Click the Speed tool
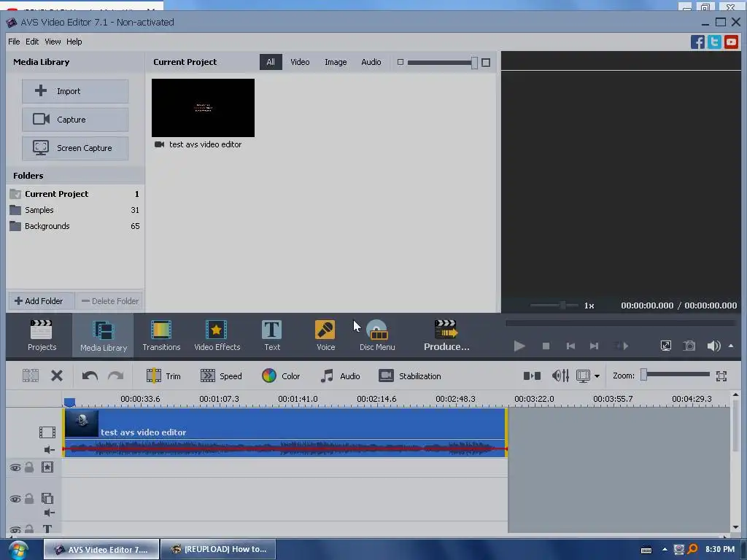The image size is (747, 560). click(221, 376)
